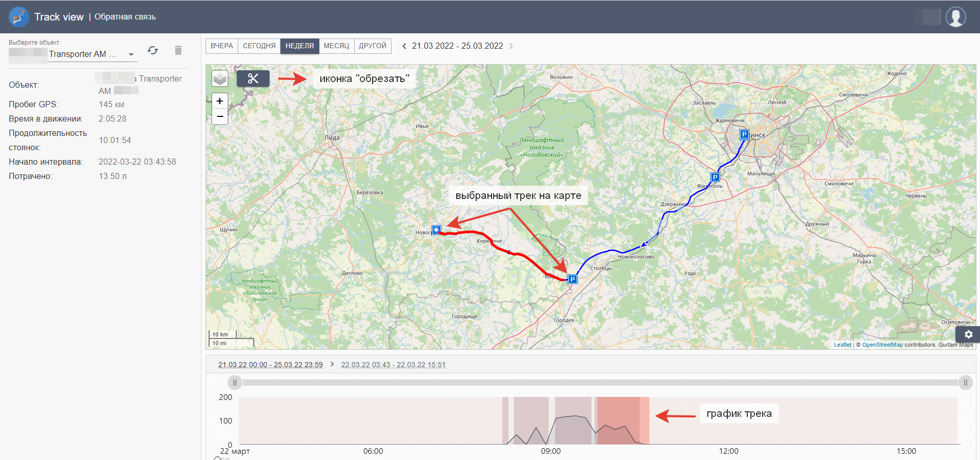980x460 pixels.
Task: Zoom out on the map
Action: tap(220, 116)
